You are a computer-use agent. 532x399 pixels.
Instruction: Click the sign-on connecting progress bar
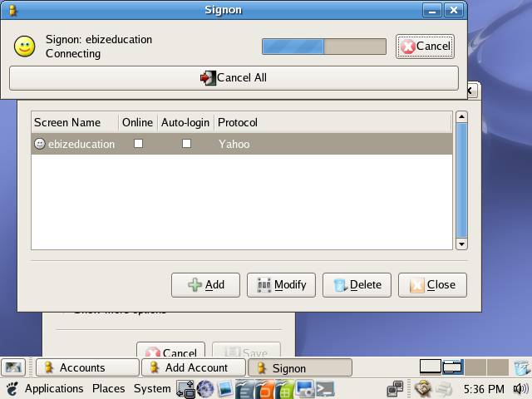point(323,47)
